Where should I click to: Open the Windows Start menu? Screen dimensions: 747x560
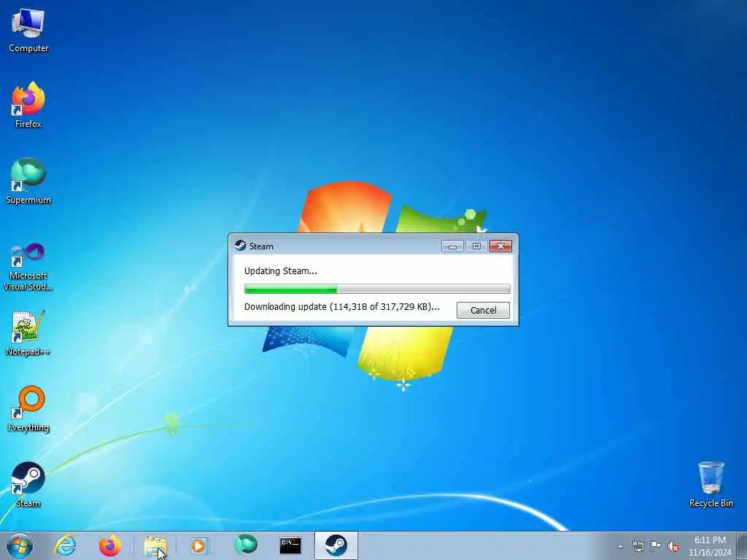point(20,545)
